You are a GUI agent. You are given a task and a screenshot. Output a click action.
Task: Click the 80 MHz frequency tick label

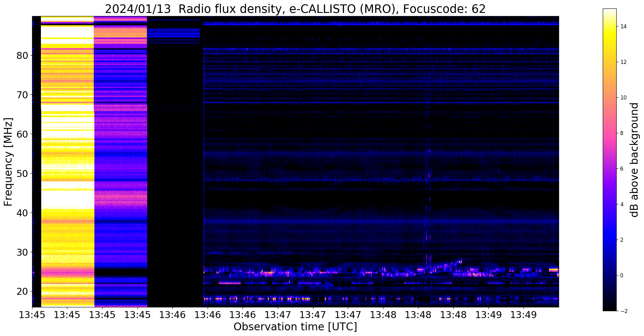pos(22,56)
